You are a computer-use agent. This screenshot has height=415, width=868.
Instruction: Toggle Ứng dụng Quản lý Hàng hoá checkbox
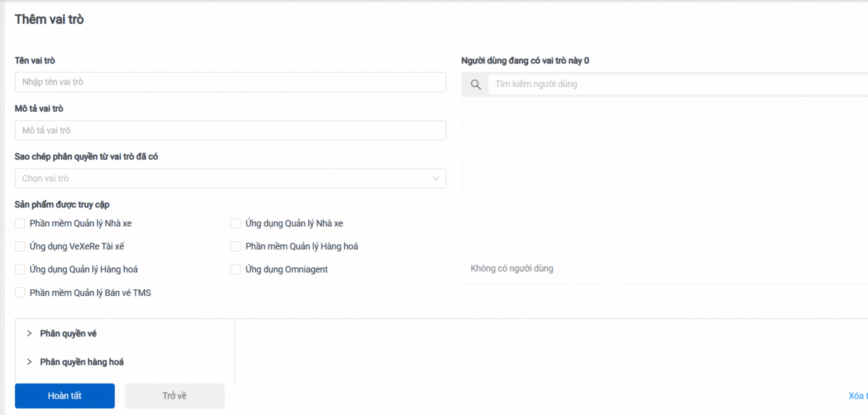[20, 270]
